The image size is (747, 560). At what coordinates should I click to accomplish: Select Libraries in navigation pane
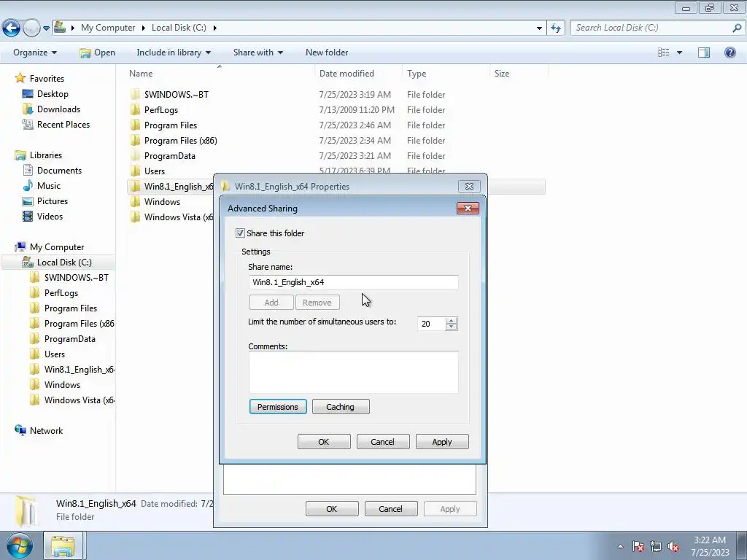46,155
